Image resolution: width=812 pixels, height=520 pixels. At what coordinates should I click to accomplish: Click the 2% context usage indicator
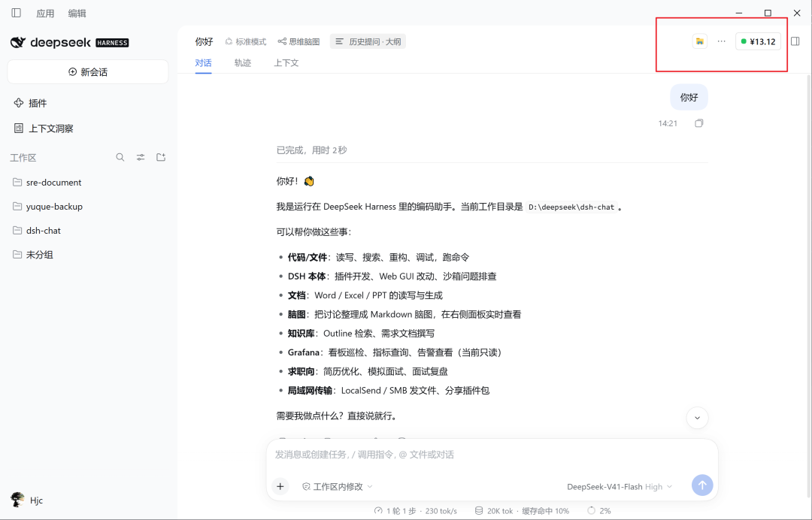click(598, 511)
